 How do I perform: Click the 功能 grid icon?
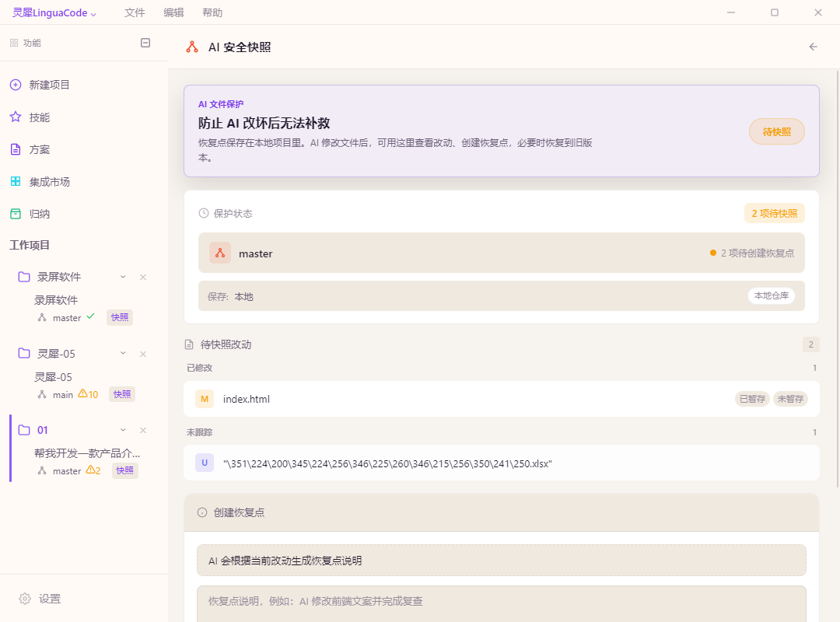(14, 43)
